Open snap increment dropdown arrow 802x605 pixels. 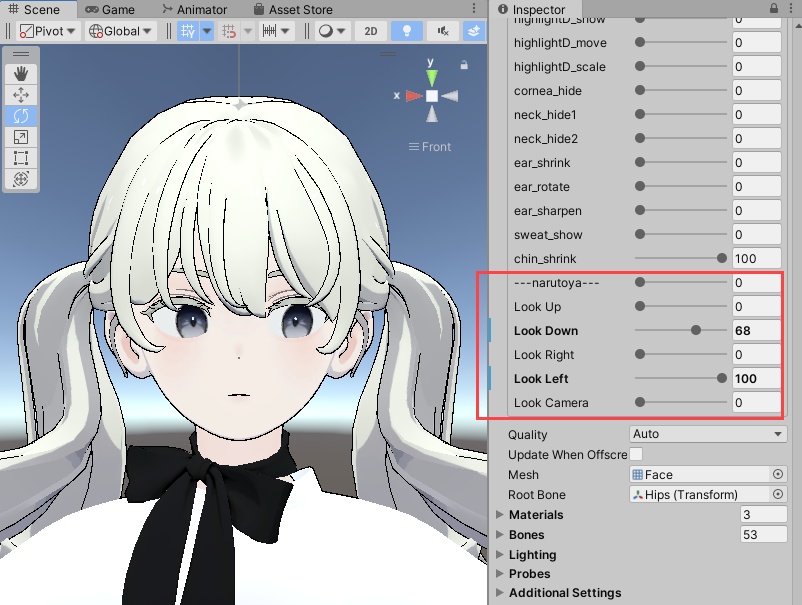[x=285, y=31]
